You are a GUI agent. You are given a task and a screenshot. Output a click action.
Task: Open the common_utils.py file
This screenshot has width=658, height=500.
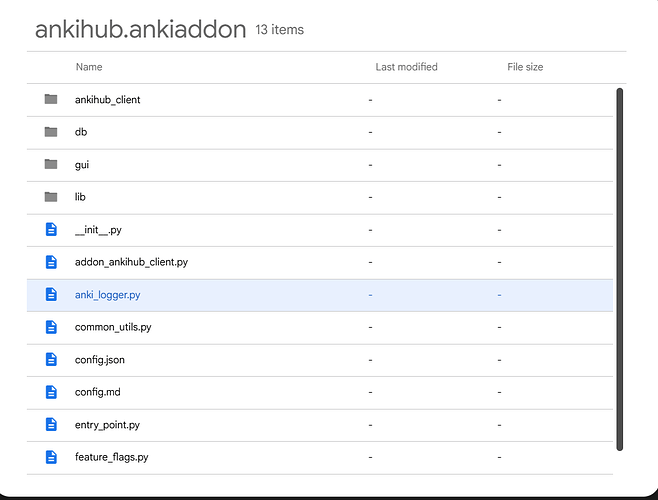tap(112, 327)
